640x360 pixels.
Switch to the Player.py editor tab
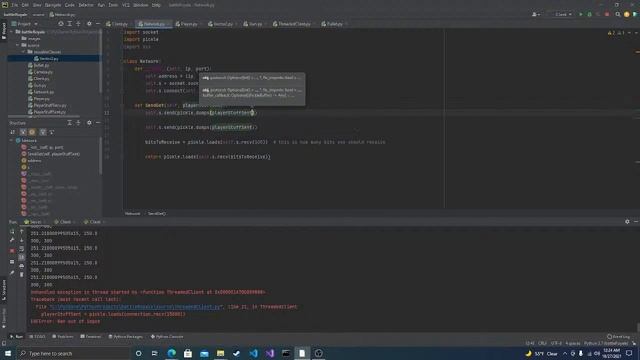[189, 24]
